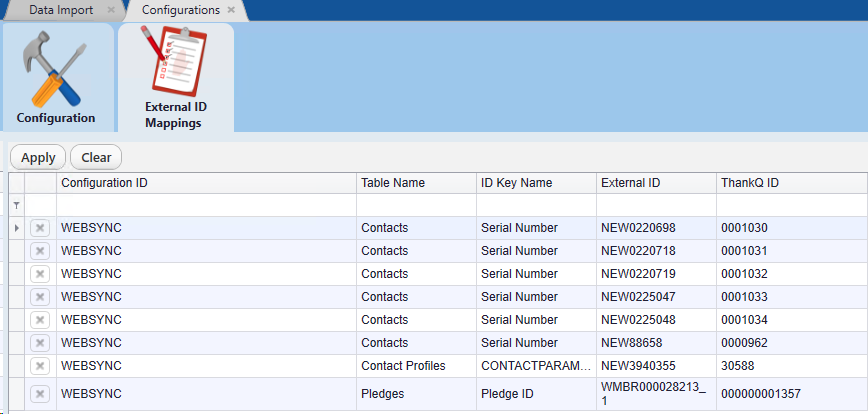Select External ID cell WMBR000028213_1
The image size is (868, 414).
pos(657,394)
